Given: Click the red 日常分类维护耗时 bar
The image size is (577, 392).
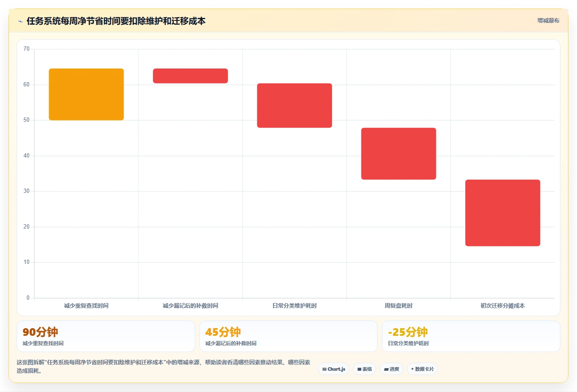Looking at the screenshot, I should (294, 106).
